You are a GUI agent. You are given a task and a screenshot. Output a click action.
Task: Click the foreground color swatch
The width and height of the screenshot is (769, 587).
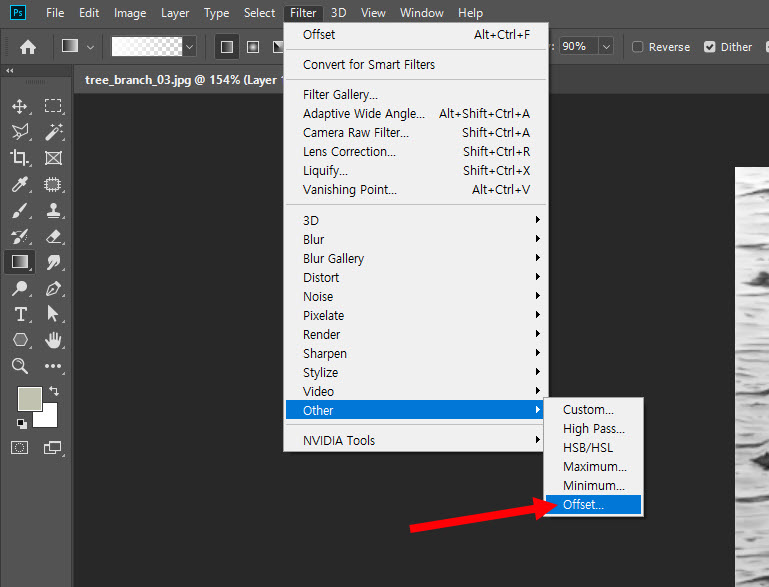pos(29,398)
